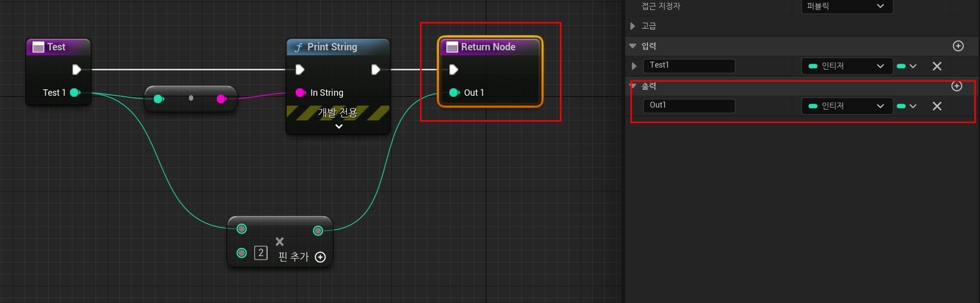Viewport: 980px width, 303px height.
Task: Collapse the 출력 section
Action: coord(633,86)
